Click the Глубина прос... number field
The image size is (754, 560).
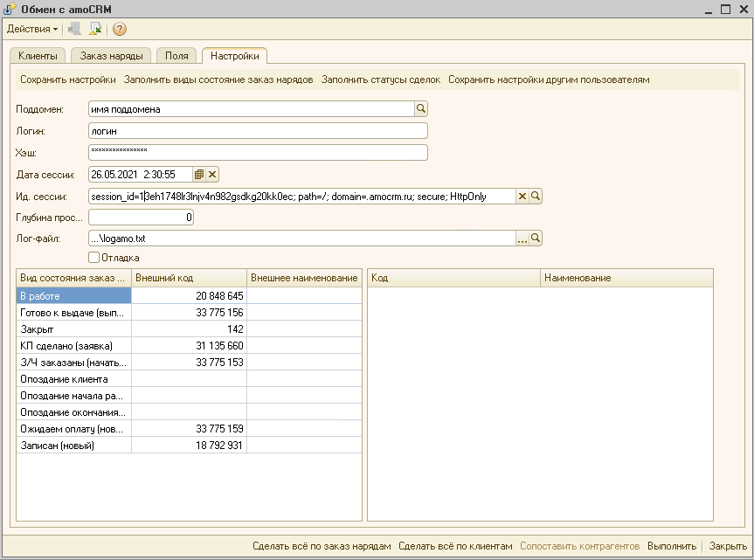[x=141, y=218]
